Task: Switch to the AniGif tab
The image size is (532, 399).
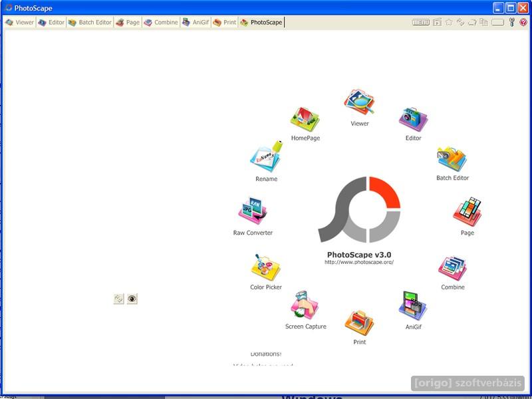Action: coord(196,23)
